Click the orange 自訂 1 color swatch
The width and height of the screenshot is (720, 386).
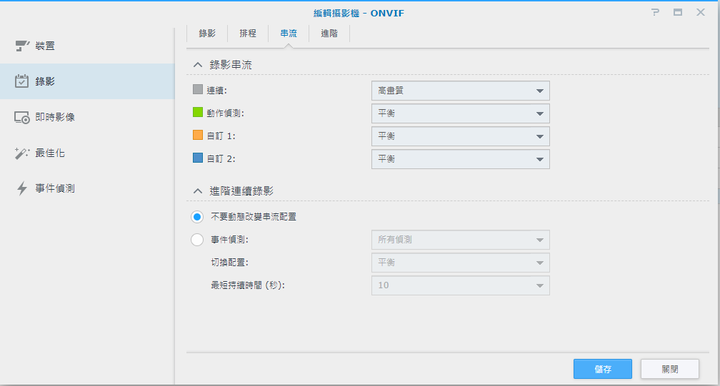pos(198,135)
